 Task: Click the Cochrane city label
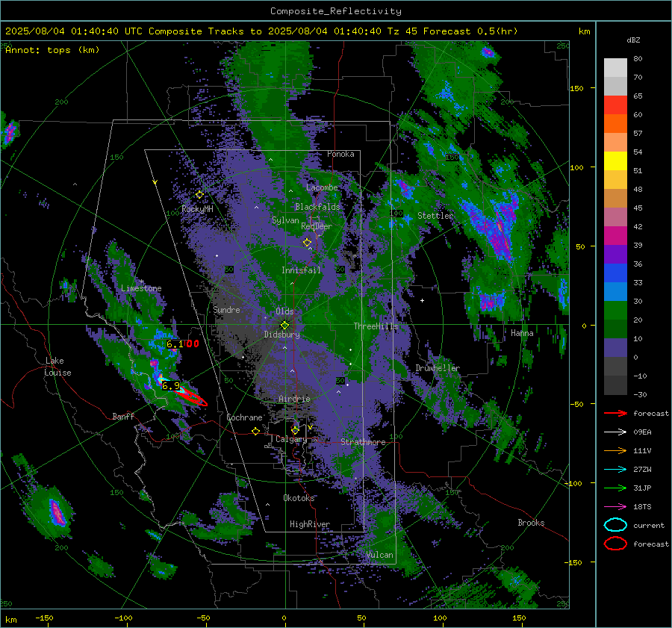(x=244, y=417)
